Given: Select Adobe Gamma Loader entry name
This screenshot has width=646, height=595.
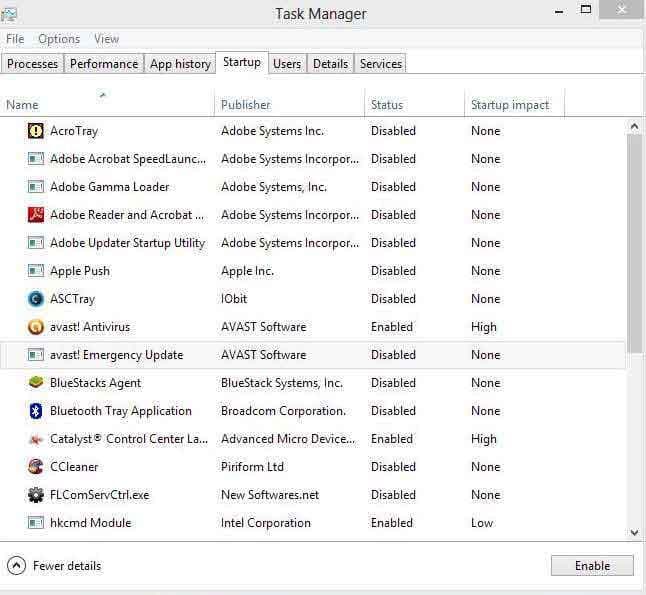Looking at the screenshot, I should pyautogui.click(x=110, y=187).
